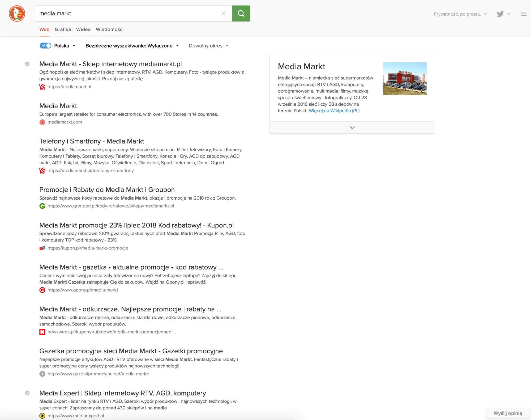This screenshot has height=420, width=531.
Task: Toggle the Polska region switch
Action: click(x=45, y=46)
